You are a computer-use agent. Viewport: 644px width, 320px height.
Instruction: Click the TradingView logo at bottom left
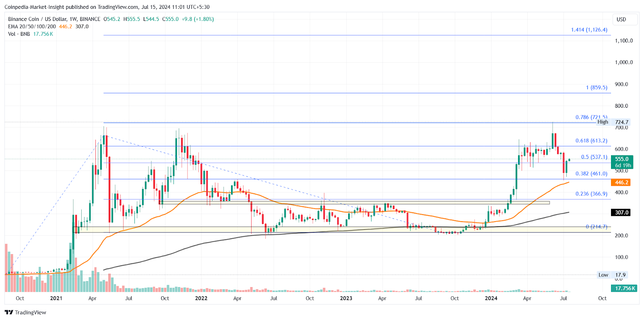(25, 312)
